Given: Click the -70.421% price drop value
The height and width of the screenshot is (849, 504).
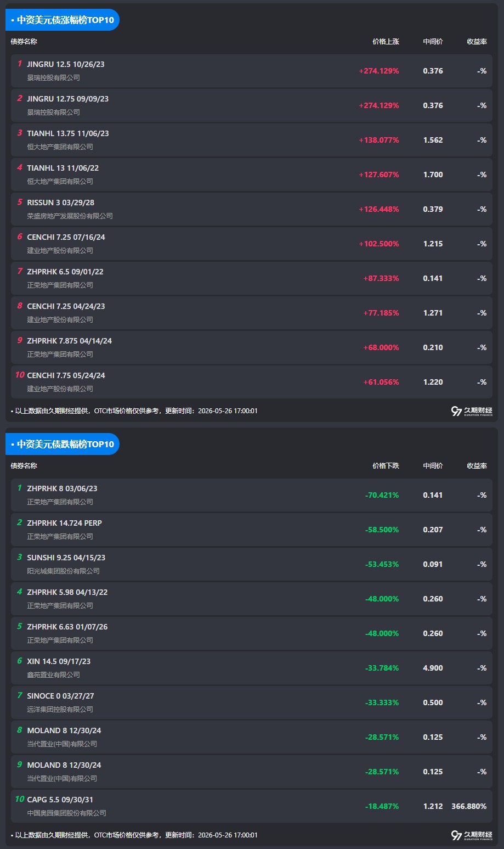Looking at the screenshot, I should (382, 495).
